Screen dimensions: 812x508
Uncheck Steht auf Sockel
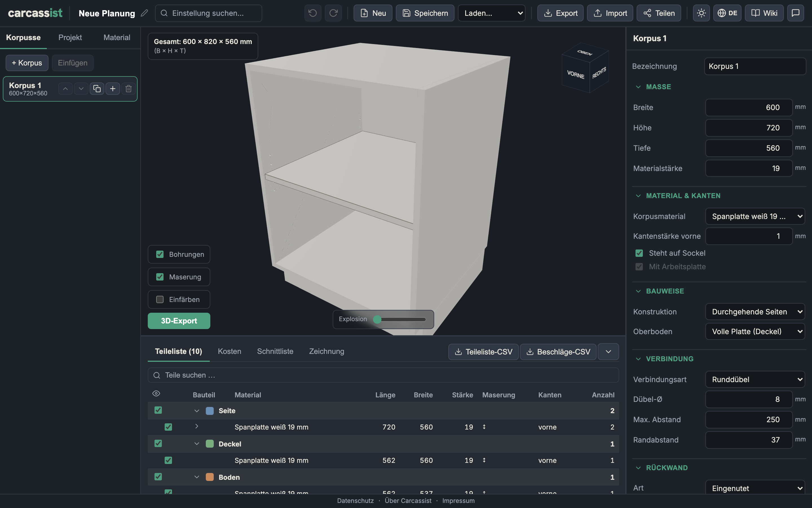[639, 253]
